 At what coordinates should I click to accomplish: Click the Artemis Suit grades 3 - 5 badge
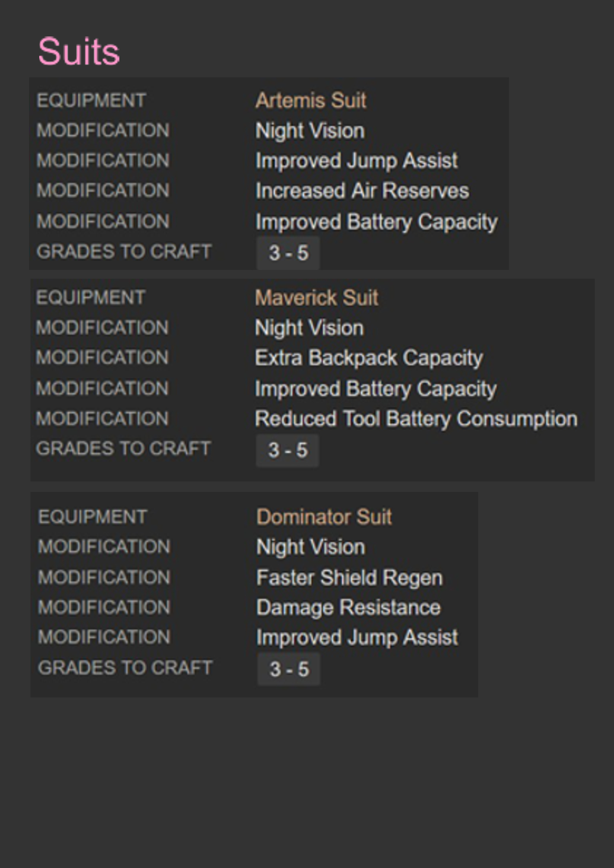[x=288, y=253]
